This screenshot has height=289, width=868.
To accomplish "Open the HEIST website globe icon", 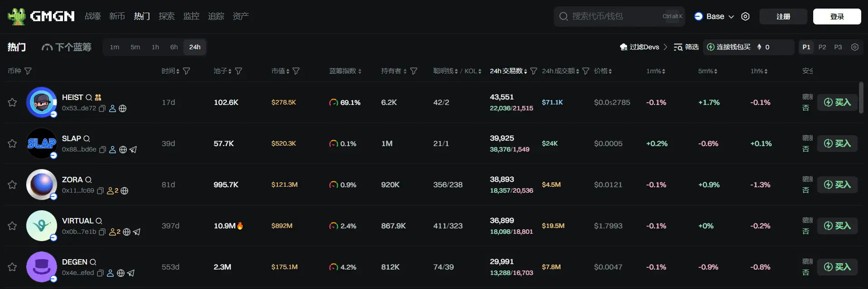I will [123, 109].
